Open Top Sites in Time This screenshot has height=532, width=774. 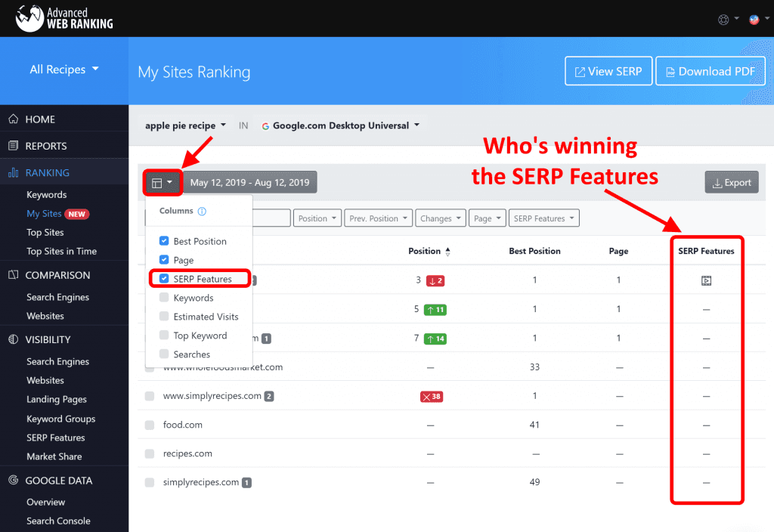point(62,251)
